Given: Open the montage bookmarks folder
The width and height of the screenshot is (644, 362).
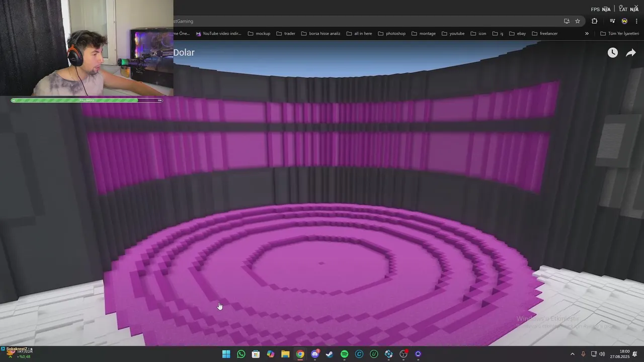Looking at the screenshot, I should (x=424, y=34).
